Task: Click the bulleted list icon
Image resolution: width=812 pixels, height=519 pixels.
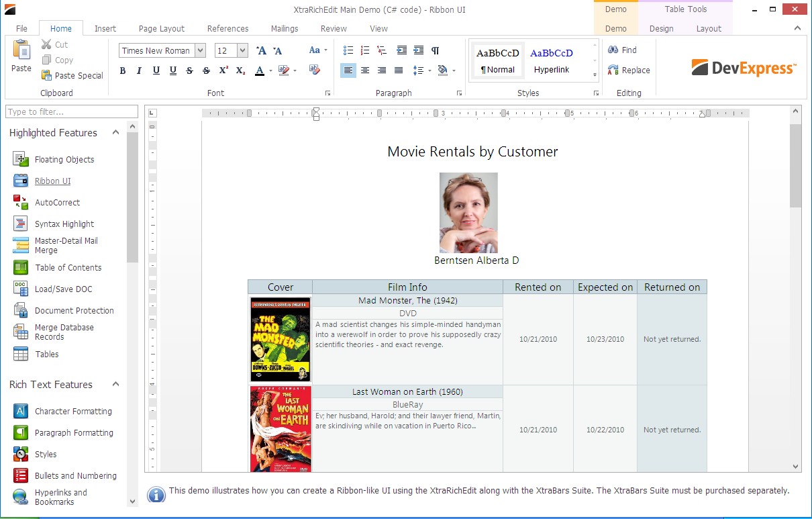Action: coord(348,50)
